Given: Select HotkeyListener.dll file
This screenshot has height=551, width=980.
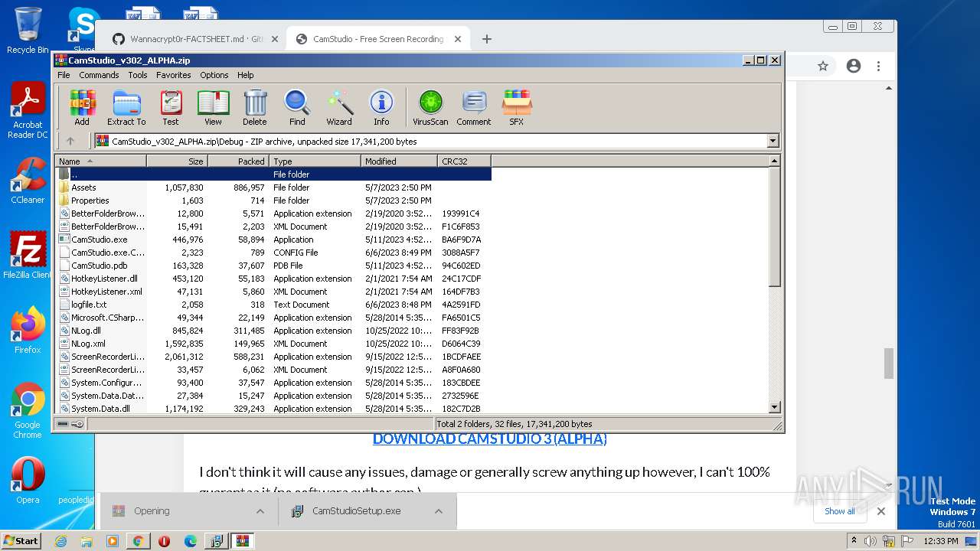Looking at the screenshot, I should pos(273,279).
